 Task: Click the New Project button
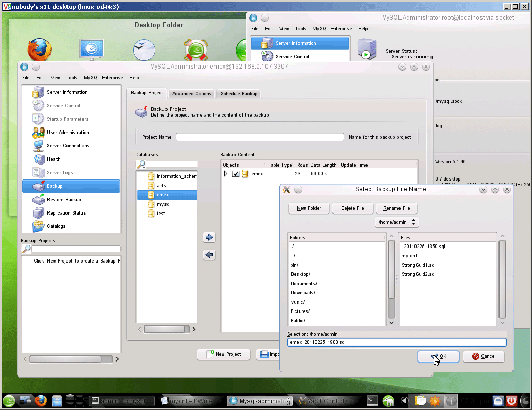click(x=224, y=354)
